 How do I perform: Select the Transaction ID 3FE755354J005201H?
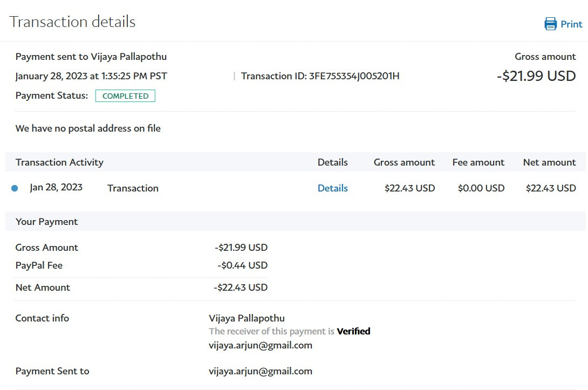(x=354, y=76)
